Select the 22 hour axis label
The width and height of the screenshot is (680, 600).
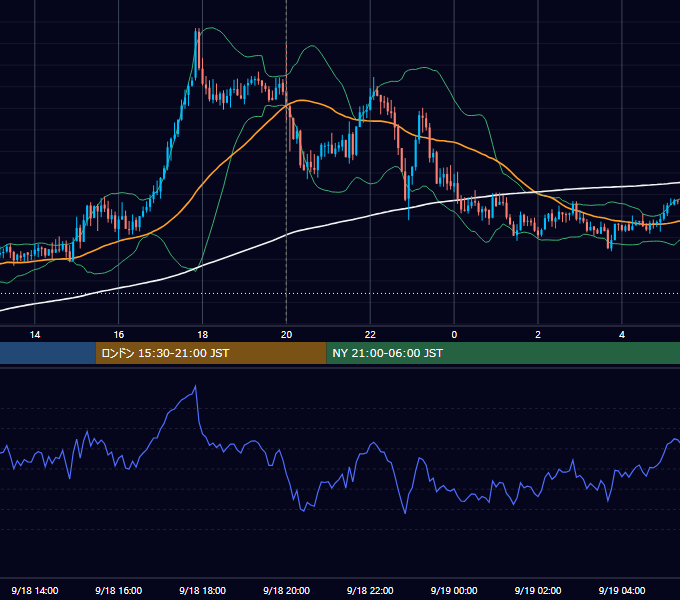(x=370, y=335)
